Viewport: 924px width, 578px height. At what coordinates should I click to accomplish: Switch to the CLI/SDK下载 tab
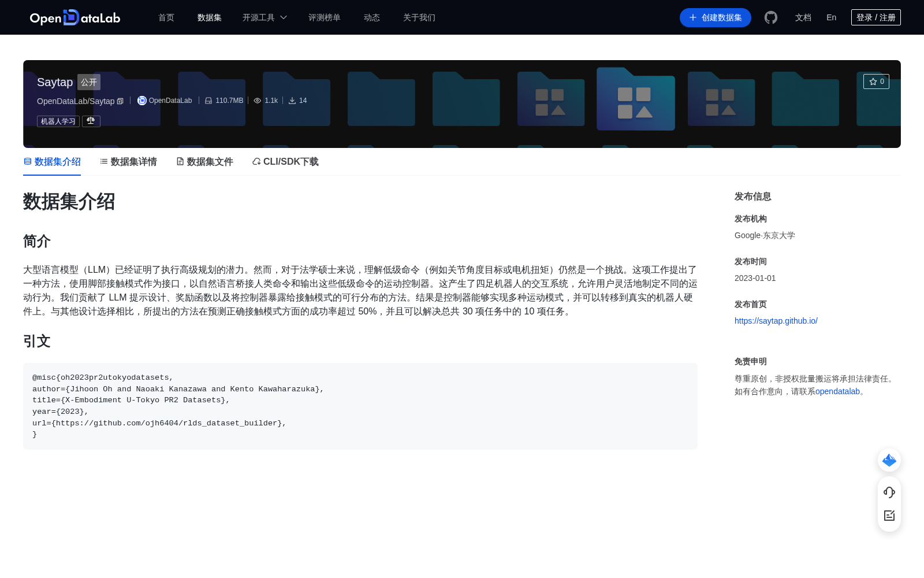(285, 162)
